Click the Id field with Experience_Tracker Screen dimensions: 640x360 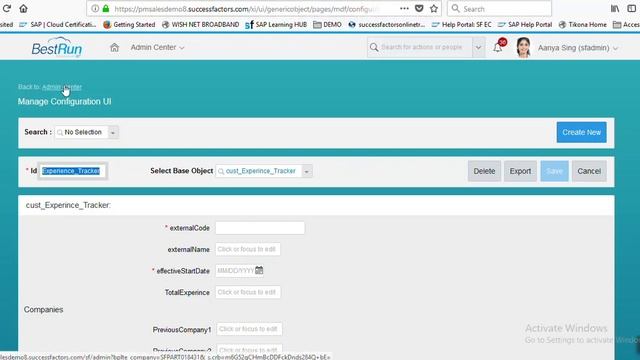pos(73,171)
